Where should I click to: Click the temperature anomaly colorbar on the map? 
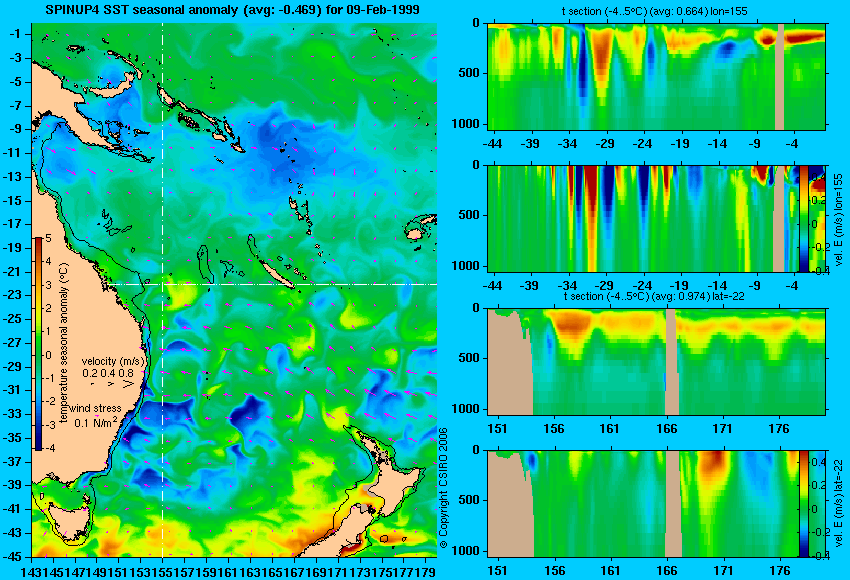click(38, 343)
